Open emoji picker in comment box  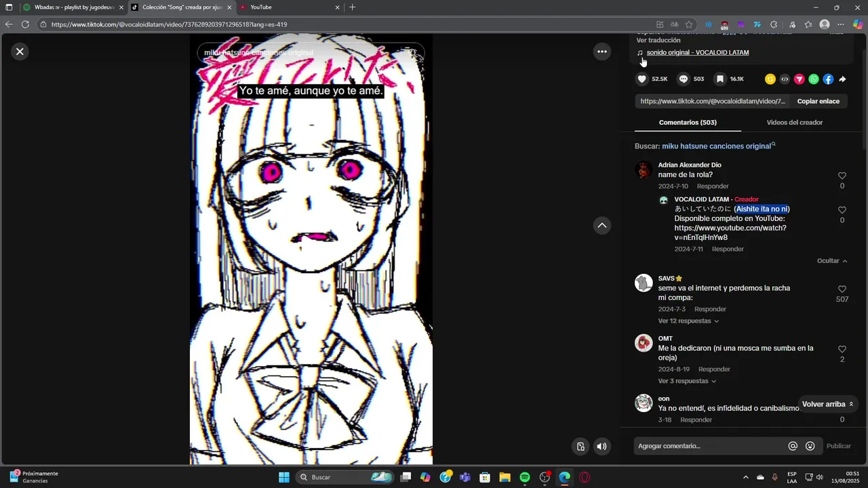pyautogui.click(x=810, y=446)
